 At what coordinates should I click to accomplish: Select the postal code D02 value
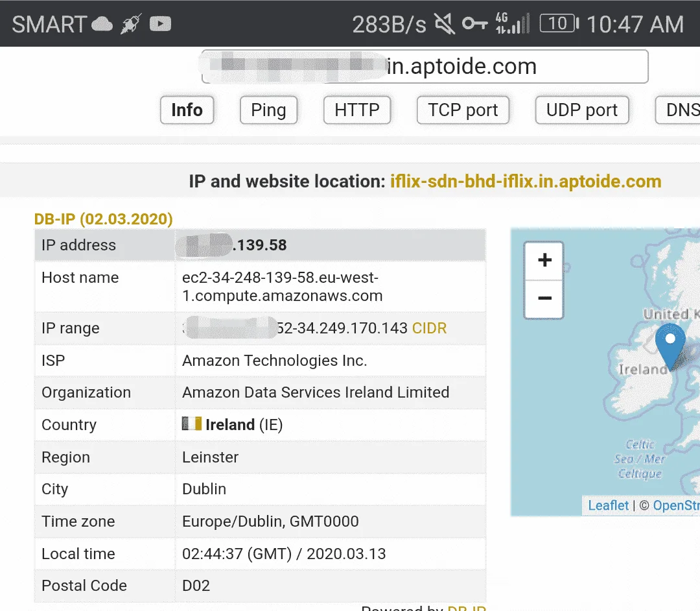click(x=196, y=586)
